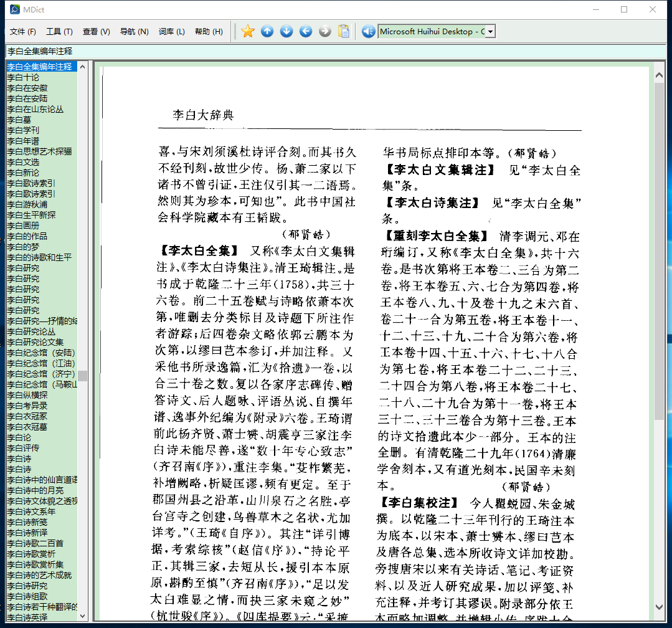This screenshot has width=672, height=628.
Task: Choose 李白诗歌二百首 from the list
Action: click(35, 543)
